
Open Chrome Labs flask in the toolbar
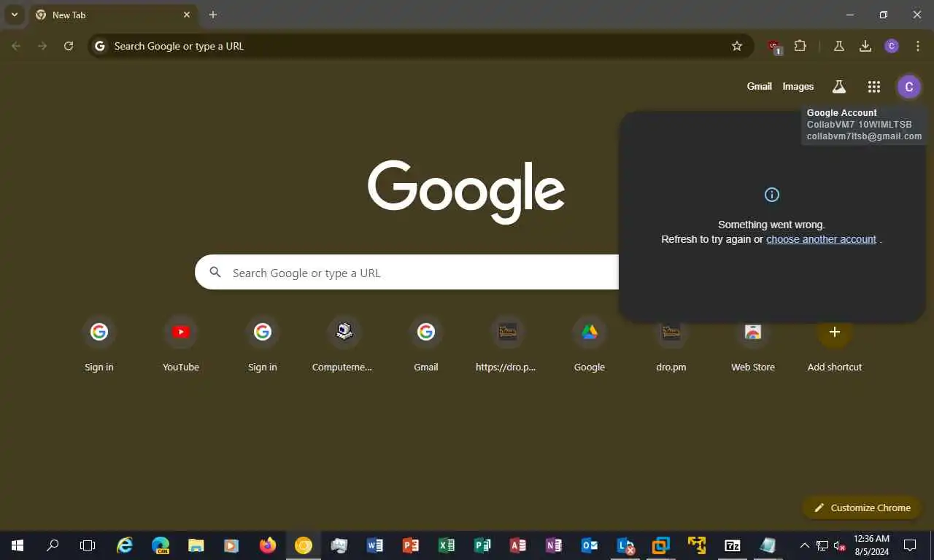point(839,46)
